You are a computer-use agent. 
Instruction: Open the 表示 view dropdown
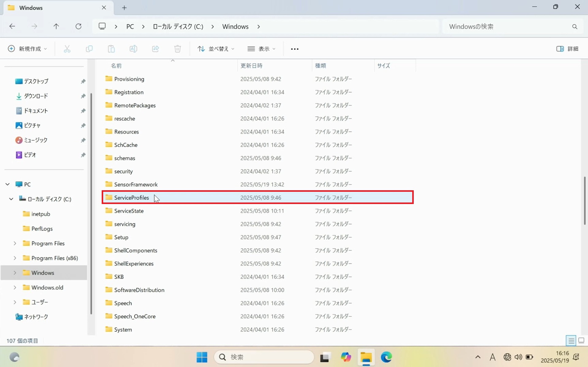[x=261, y=49]
